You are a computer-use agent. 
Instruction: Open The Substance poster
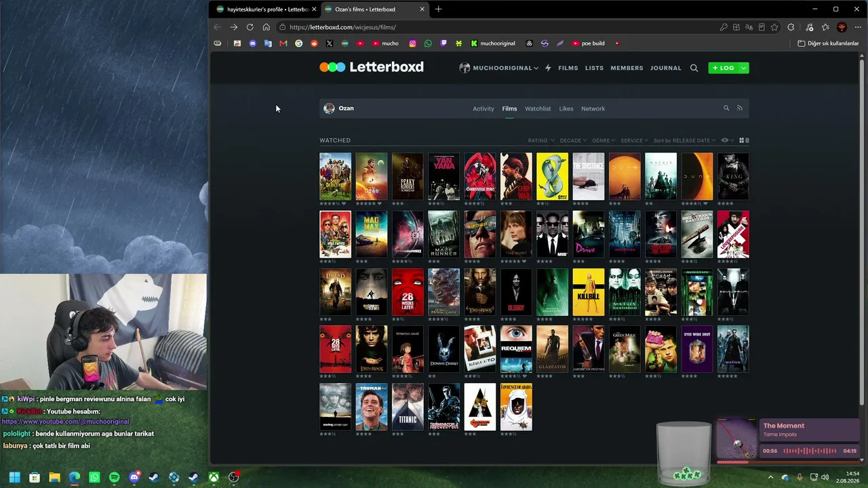point(589,176)
